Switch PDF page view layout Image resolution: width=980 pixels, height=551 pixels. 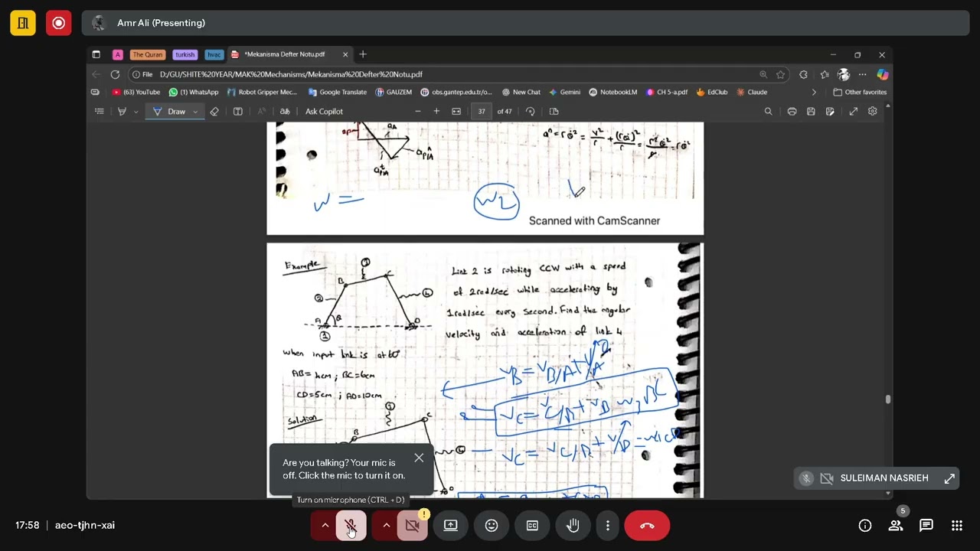tap(554, 112)
